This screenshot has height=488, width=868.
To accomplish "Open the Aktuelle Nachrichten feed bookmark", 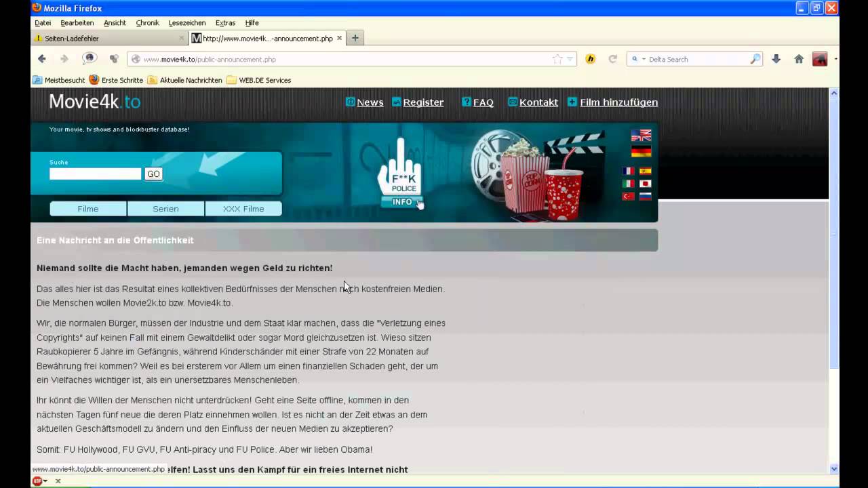I will pyautogui.click(x=185, y=80).
